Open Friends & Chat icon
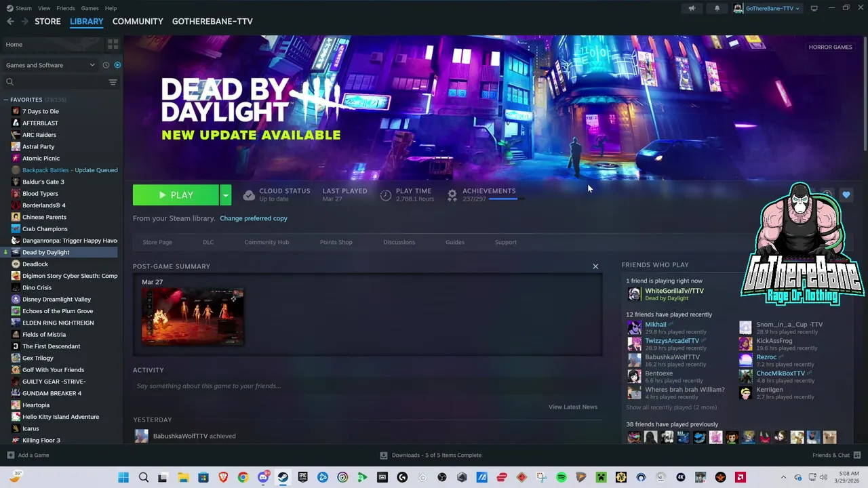The width and height of the screenshot is (868, 488). (857, 455)
